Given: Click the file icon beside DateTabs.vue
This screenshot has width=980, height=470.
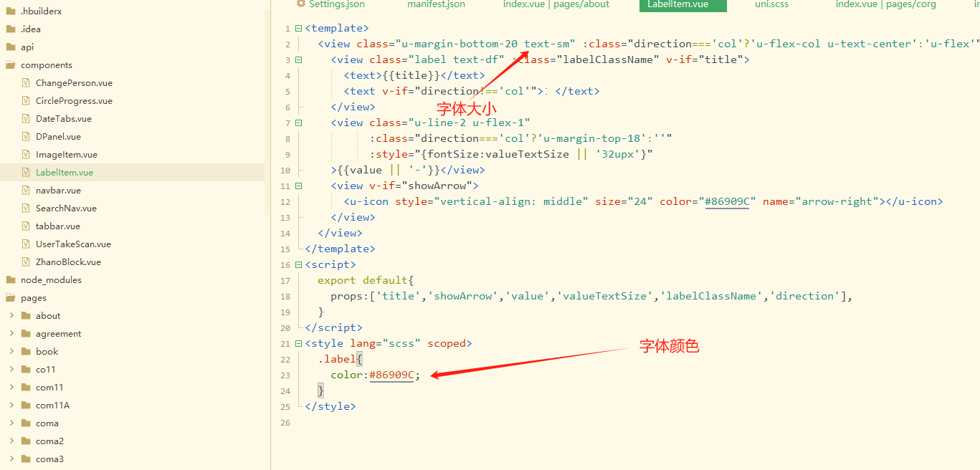Looking at the screenshot, I should (26, 118).
